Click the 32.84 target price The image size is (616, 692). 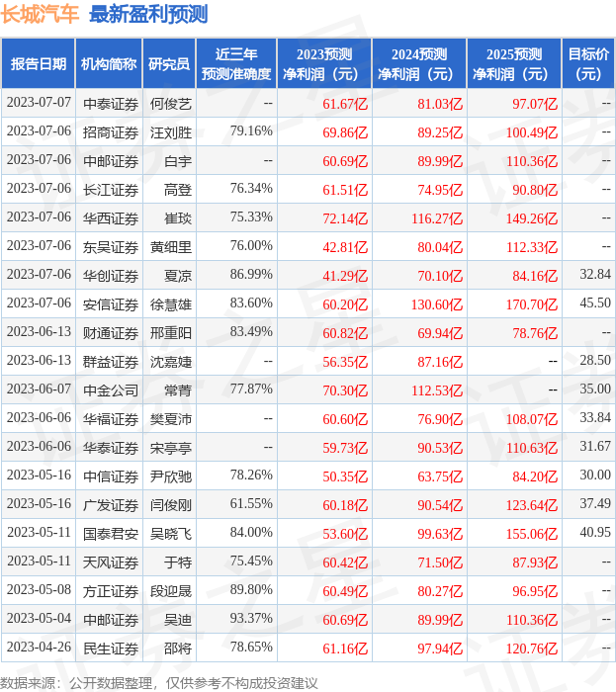[x=595, y=275]
